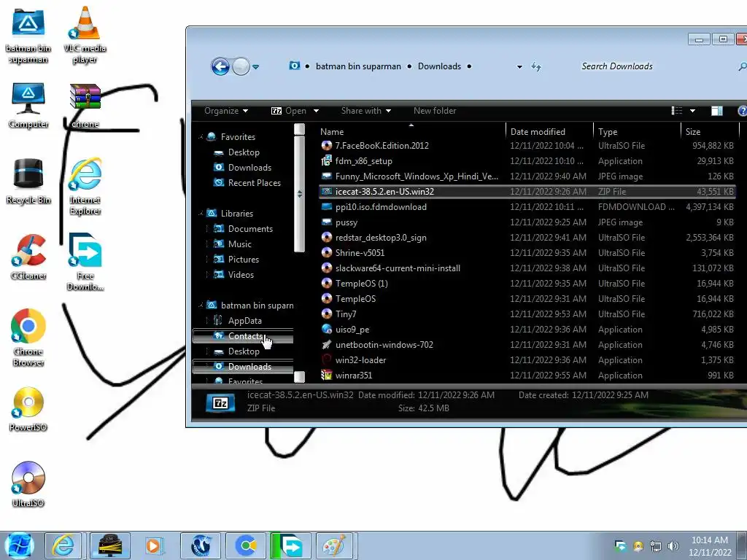Select the redstar_desktop3.0_sign file
The image size is (747, 560).
click(527, 238)
